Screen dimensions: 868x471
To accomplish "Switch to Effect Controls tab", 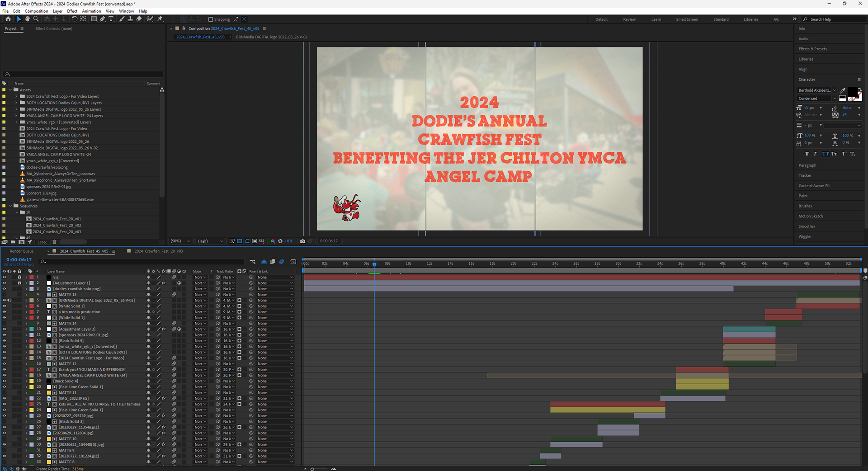I will pyautogui.click(x=54, y=28).
